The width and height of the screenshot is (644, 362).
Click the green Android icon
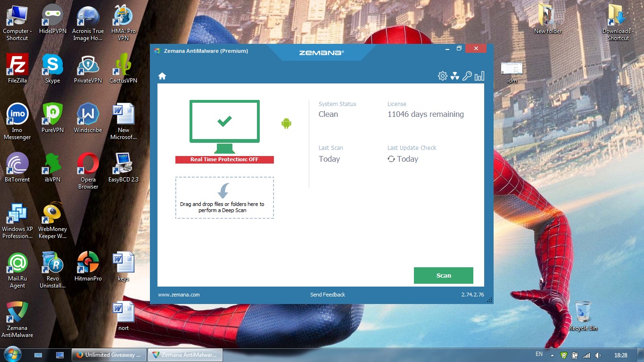tap(286, 123)
